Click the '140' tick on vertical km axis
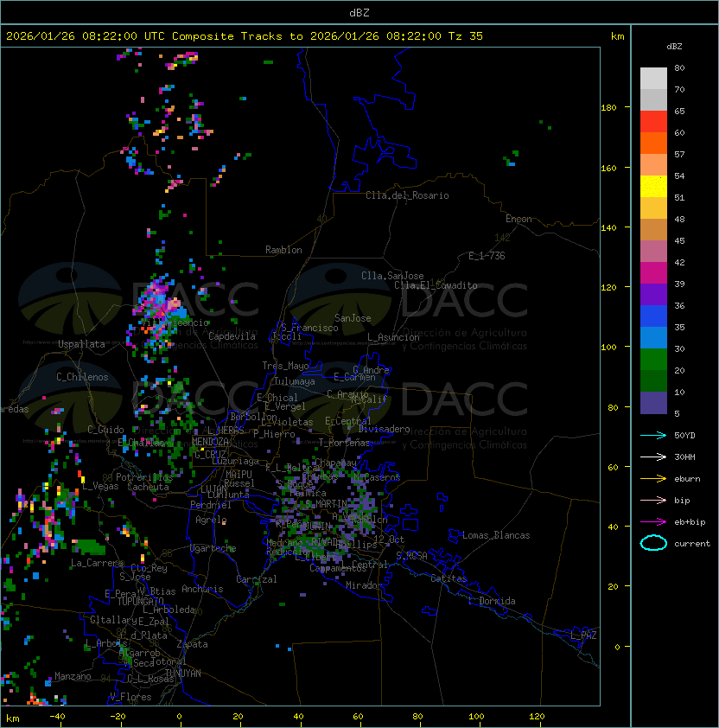The width and height of the screenshot is (719, 728). 608,228
